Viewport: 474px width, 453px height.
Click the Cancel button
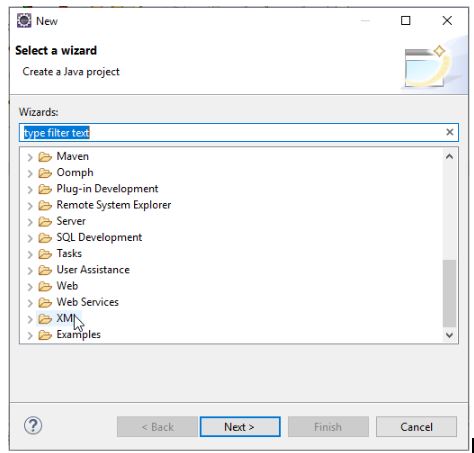416,427
